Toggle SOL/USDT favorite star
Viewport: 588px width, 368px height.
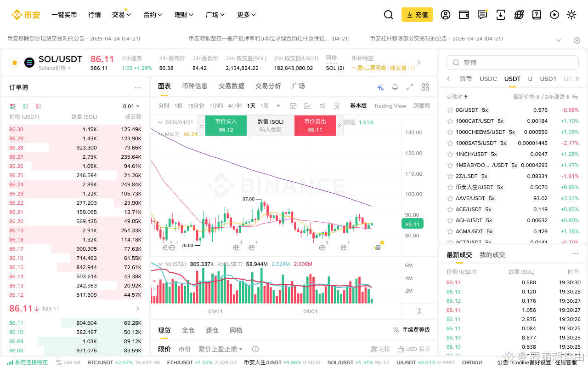(x=14, y=63)
